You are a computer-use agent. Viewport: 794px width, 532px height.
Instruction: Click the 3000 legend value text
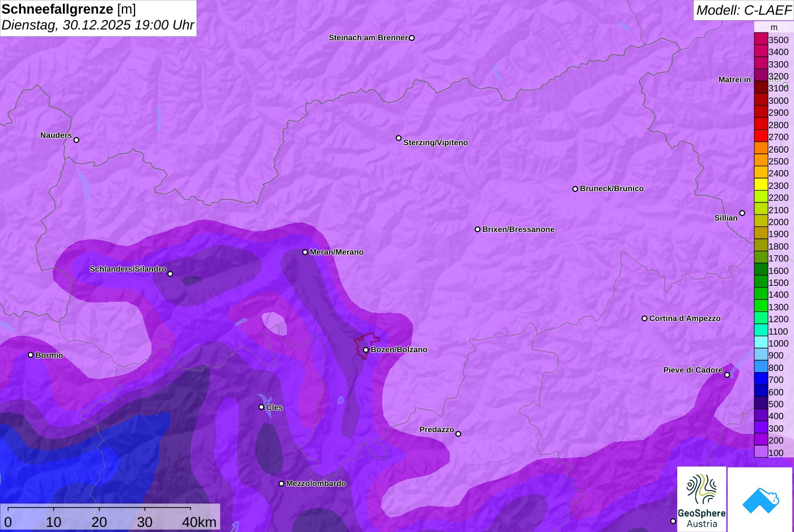point(779,101)
